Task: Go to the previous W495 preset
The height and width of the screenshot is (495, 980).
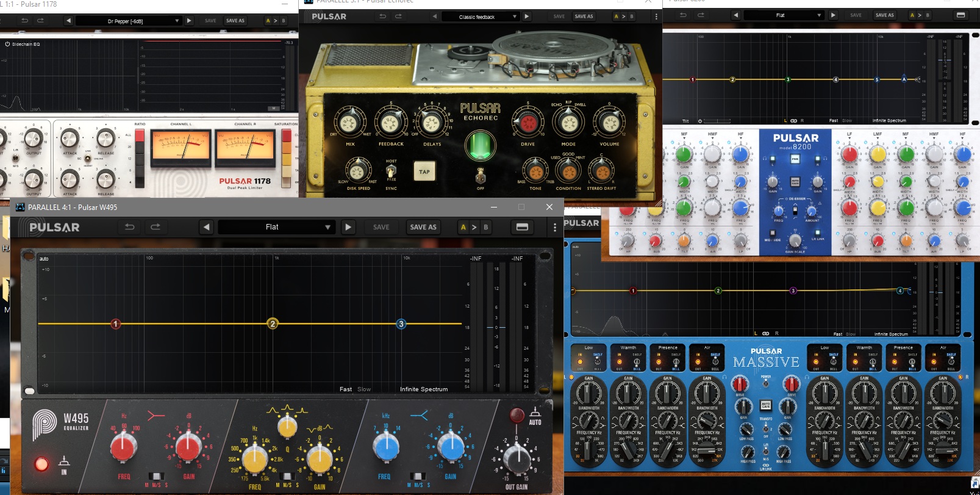Action: (x=207, y=227)
